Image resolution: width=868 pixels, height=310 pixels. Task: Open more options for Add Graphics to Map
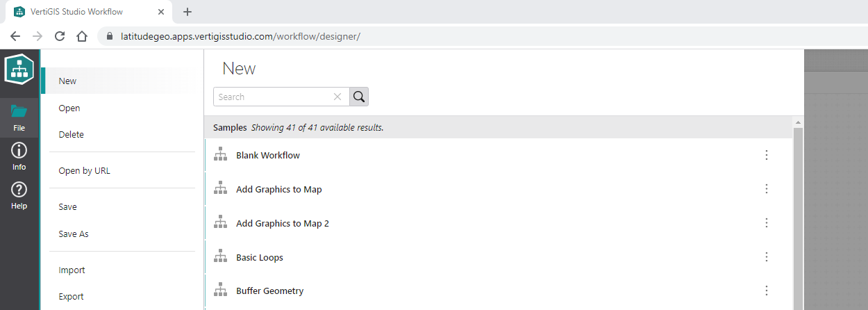767,189
